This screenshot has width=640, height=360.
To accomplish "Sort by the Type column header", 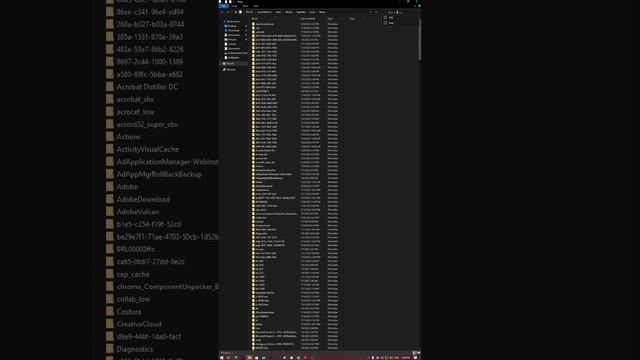I will pyautogui.click(x=330, y=18).
